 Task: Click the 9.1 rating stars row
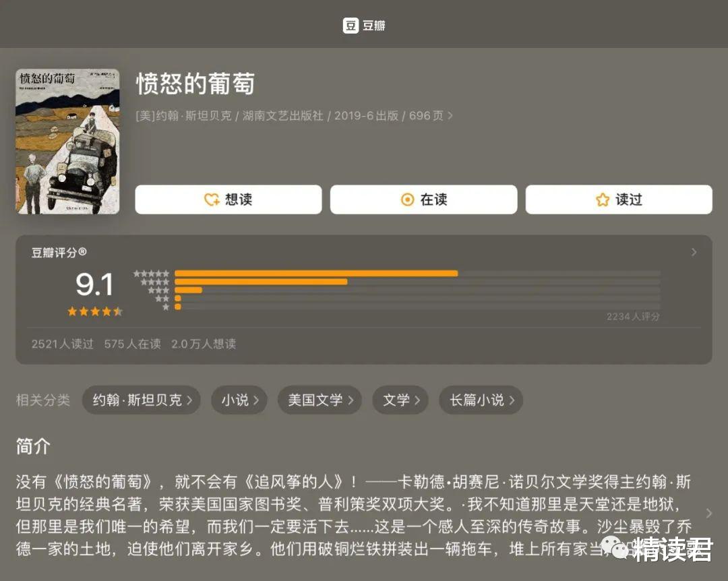[x=95, y=311]
